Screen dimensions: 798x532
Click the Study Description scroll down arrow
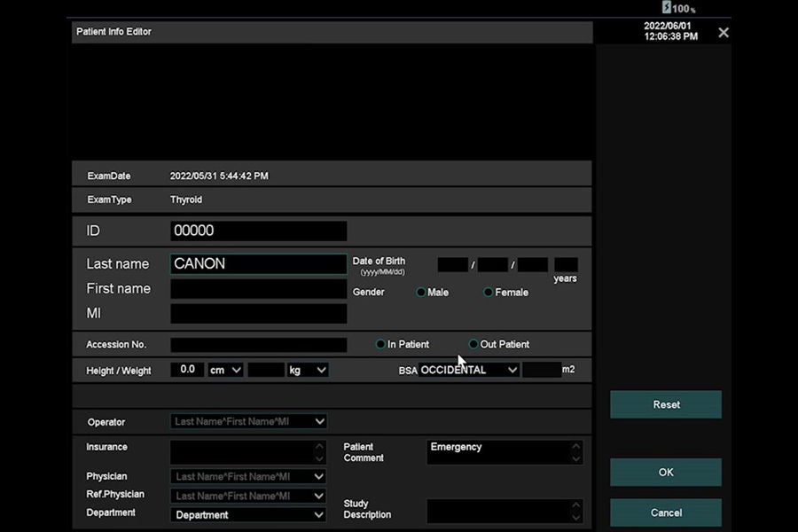[576, 517]
